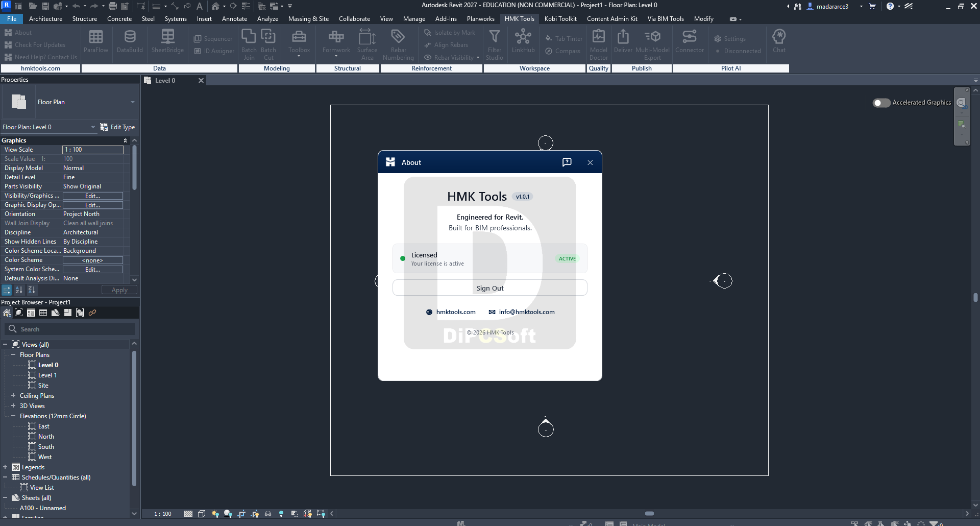Click the Project Browser vertical scrollbar

[134, 418]
